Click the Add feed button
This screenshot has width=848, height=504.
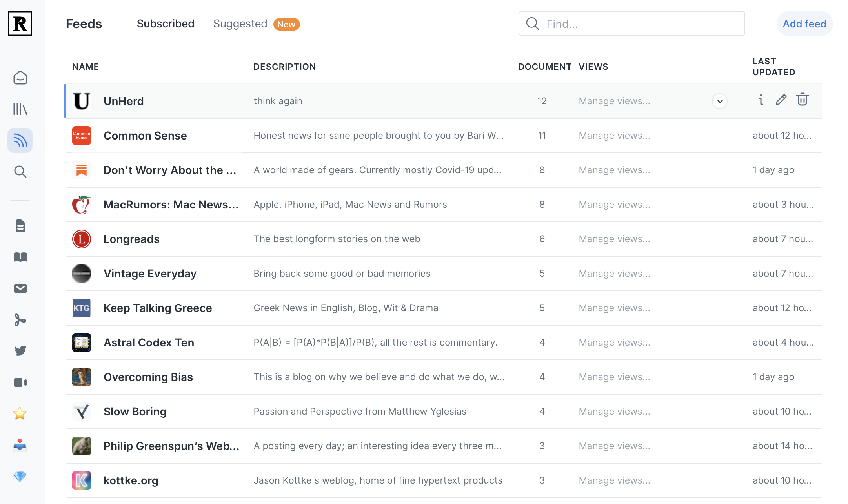pyautogui.click(x=804, y=24)
